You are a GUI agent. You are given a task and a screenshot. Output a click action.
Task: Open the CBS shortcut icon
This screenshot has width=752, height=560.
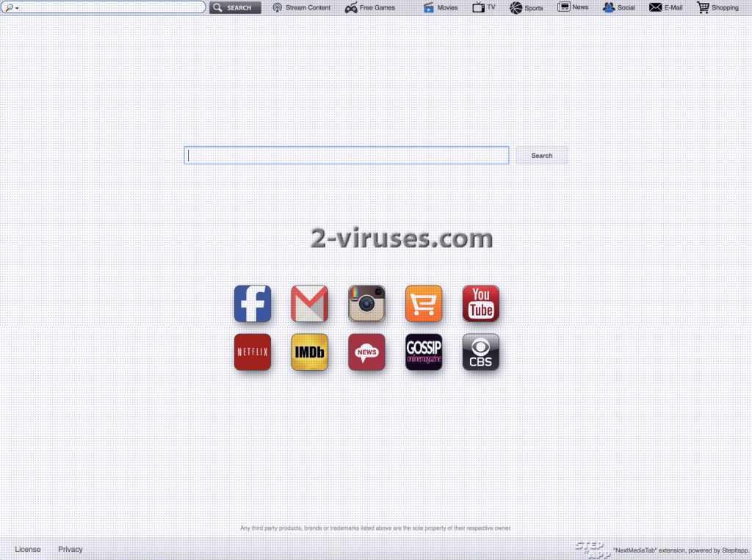point(480,352)
